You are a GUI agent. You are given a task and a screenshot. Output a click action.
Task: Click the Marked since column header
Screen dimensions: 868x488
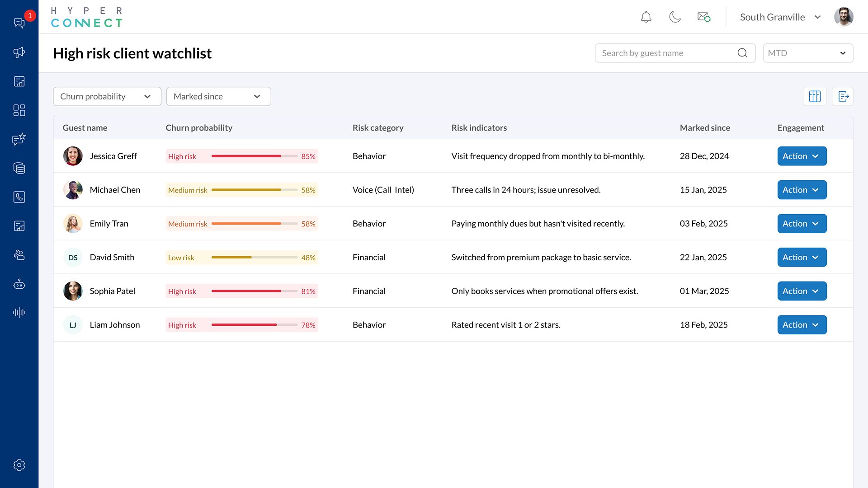[704, 128]
